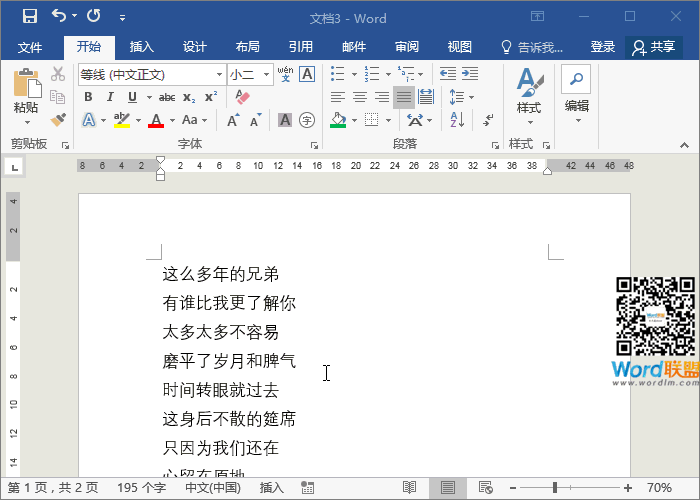This screenshot has height=500, width=700.
Task: Click 中文(中国) language indicator
Action: coord(213,488)
